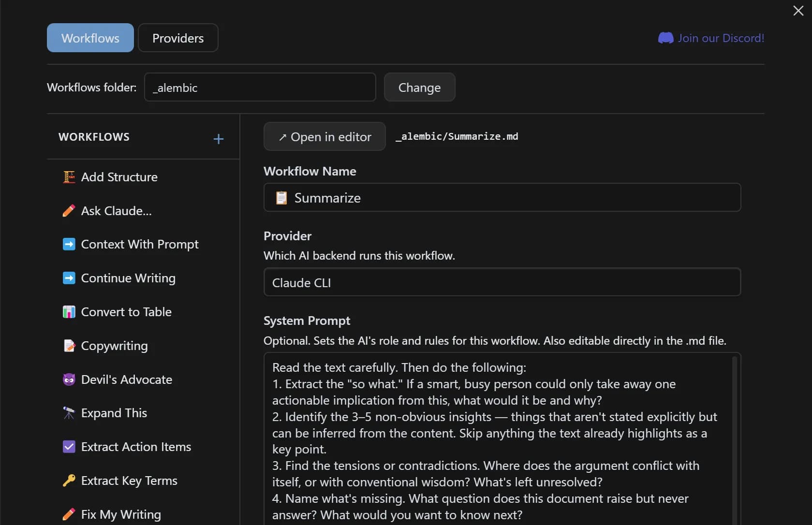Click the Discord logo icon

click(666, 38)
